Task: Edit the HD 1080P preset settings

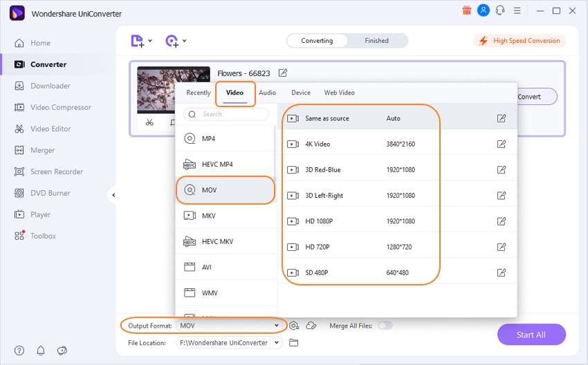Action: (502, 221)
